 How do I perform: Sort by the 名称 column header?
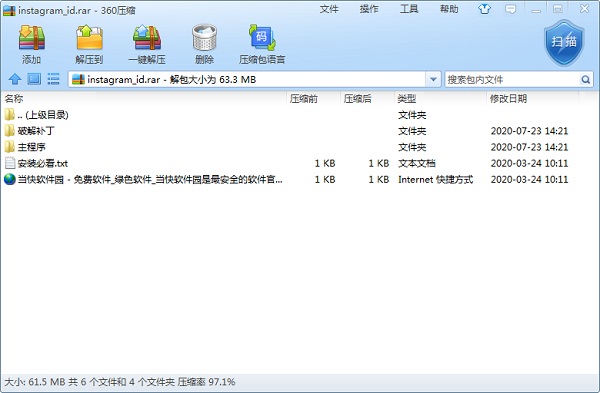click(x=144, y=99)
